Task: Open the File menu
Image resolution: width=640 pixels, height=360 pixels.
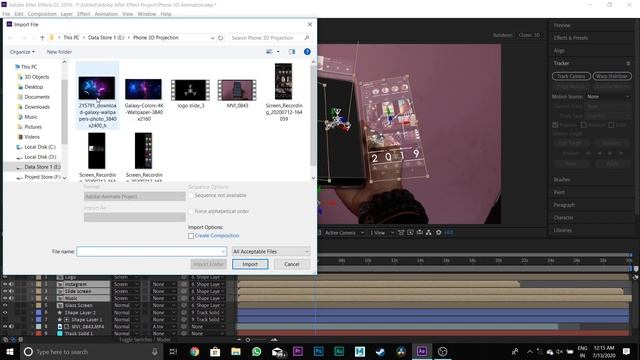Action: coord(6,14)
